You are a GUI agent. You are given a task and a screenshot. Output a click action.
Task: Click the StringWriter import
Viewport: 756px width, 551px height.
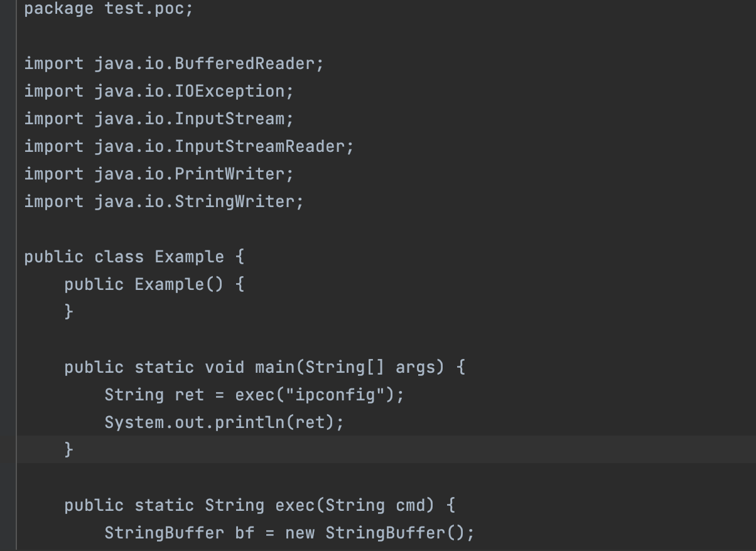(235, 201)
